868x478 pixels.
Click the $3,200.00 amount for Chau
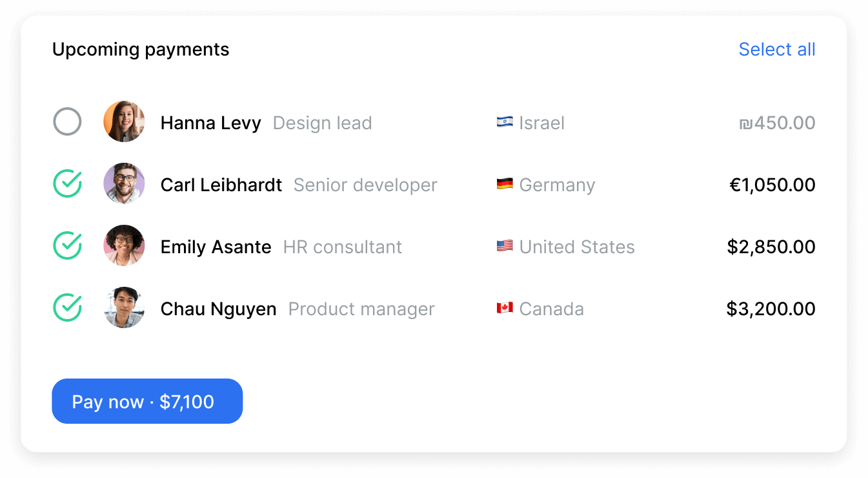tap(771, 309)
